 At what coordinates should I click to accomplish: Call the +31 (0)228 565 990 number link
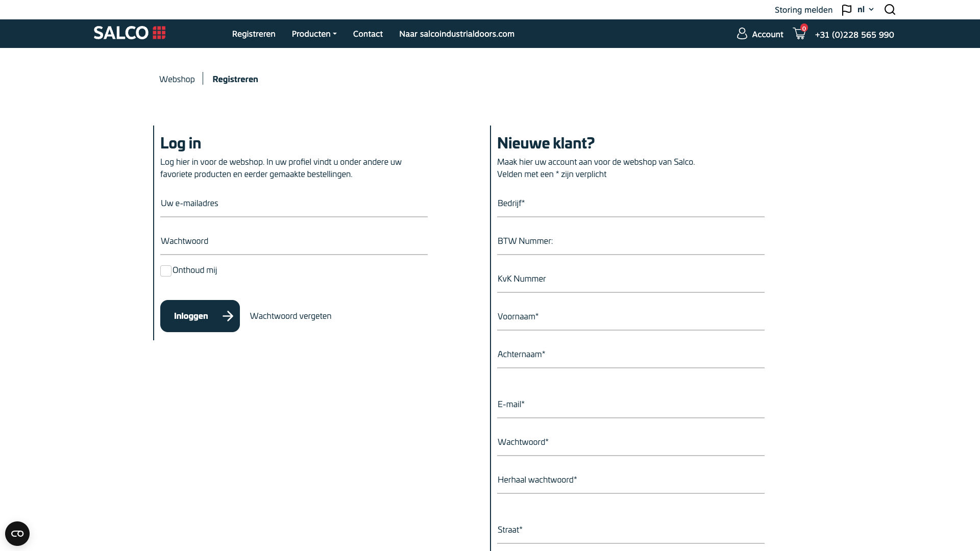click(854, 35)
